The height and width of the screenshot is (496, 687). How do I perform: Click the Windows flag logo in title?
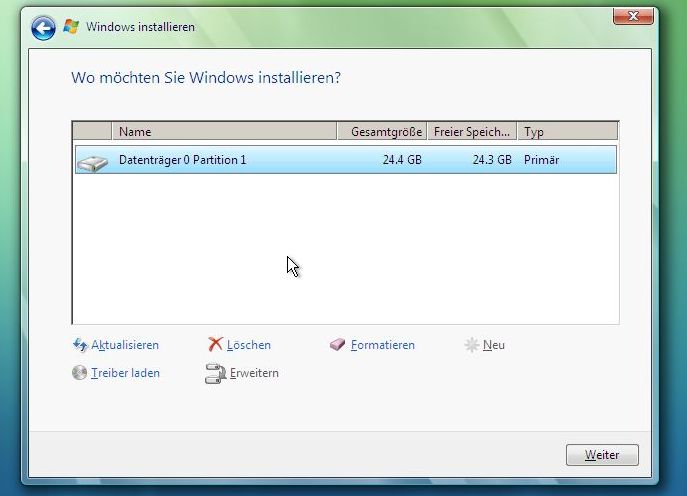[x=71, y=27]
